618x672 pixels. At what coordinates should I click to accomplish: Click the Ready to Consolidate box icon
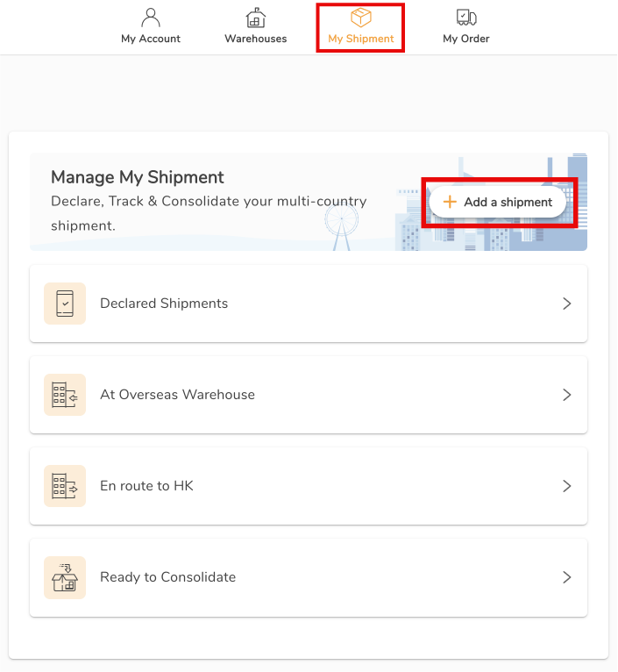click(65, 577)
